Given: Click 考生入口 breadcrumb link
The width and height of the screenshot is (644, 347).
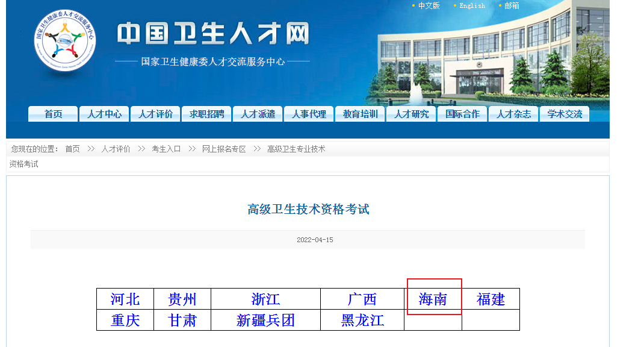Looking at the screenshot, I should (x=166, y=149).
